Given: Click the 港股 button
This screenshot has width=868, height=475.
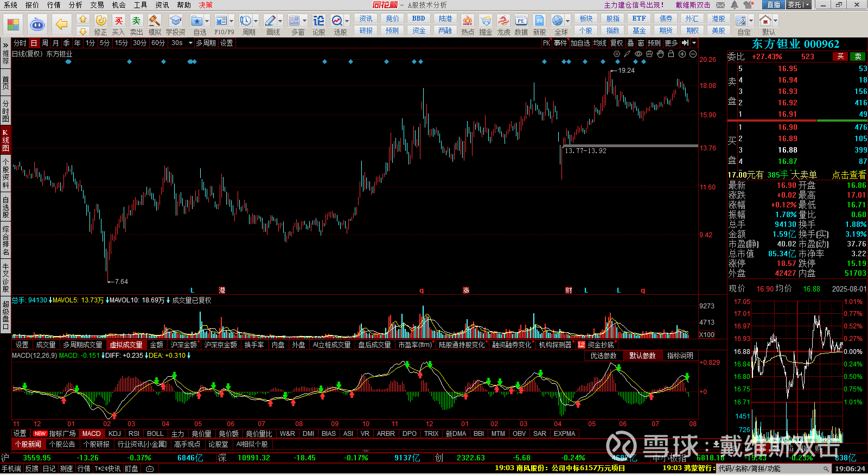Looking at the screenshot, I should (x=719, y=18).
